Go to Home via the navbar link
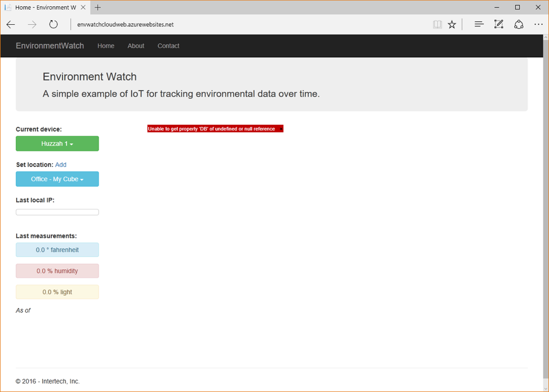This screenshot has width=549, height=392. click(x=106, y=46)
